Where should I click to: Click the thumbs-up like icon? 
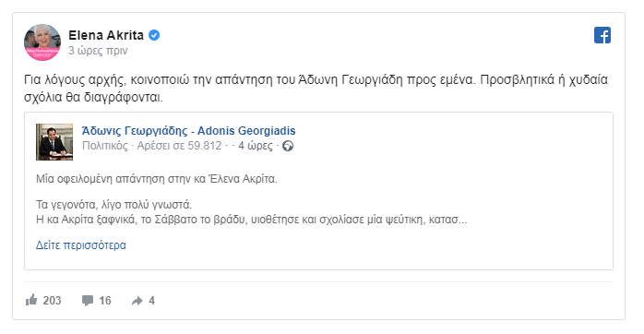(x=31, y=300)
